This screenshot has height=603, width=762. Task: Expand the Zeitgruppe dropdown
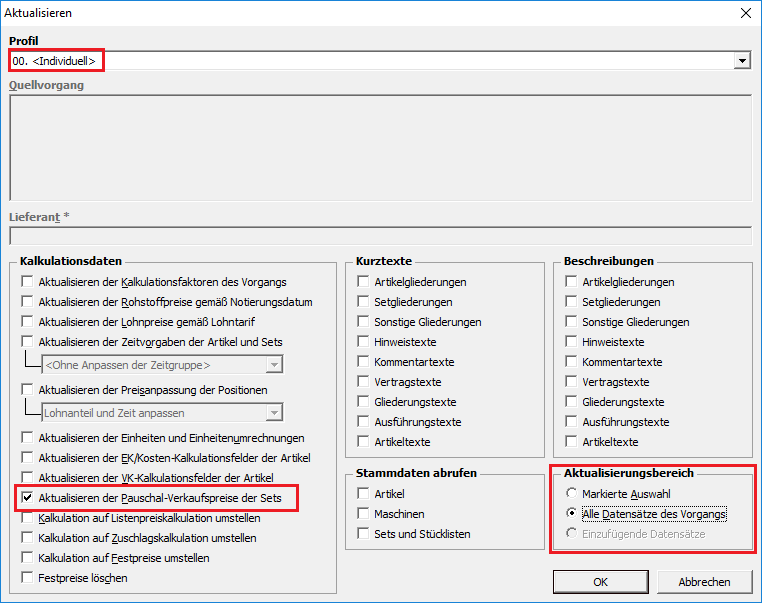point(274,365)
